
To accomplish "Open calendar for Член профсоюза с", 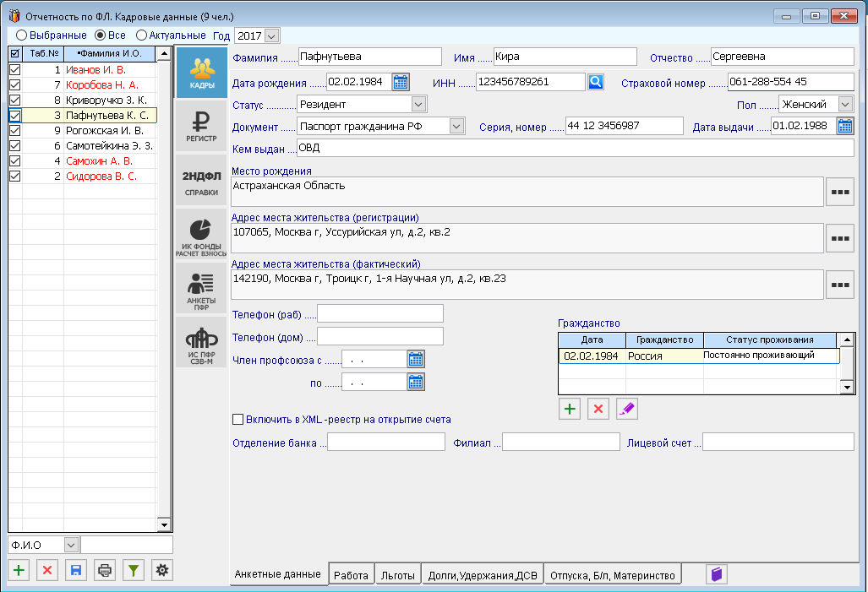I will pos(416,360).
